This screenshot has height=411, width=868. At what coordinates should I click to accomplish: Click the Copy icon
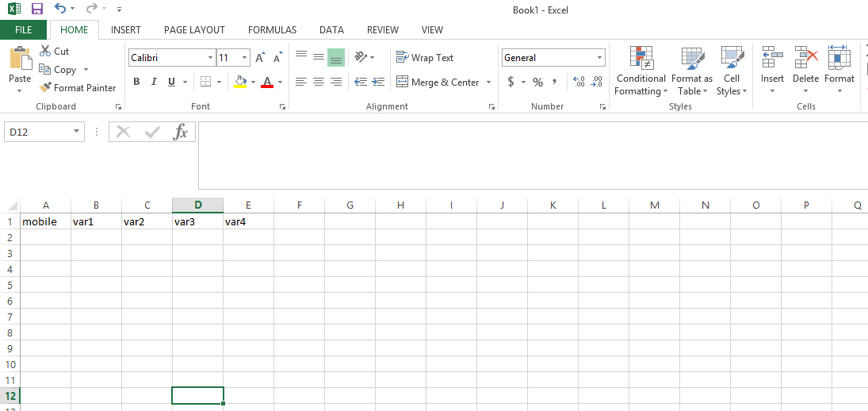[45, 70]
